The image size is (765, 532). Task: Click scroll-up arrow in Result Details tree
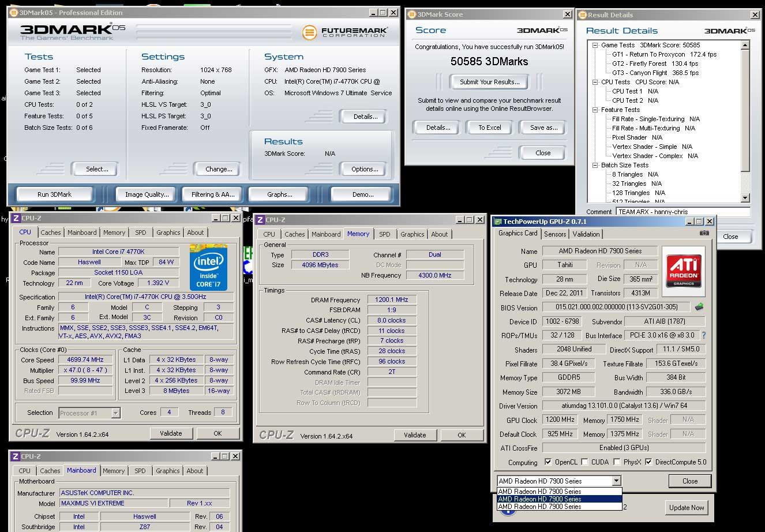(x=745, y=45)
